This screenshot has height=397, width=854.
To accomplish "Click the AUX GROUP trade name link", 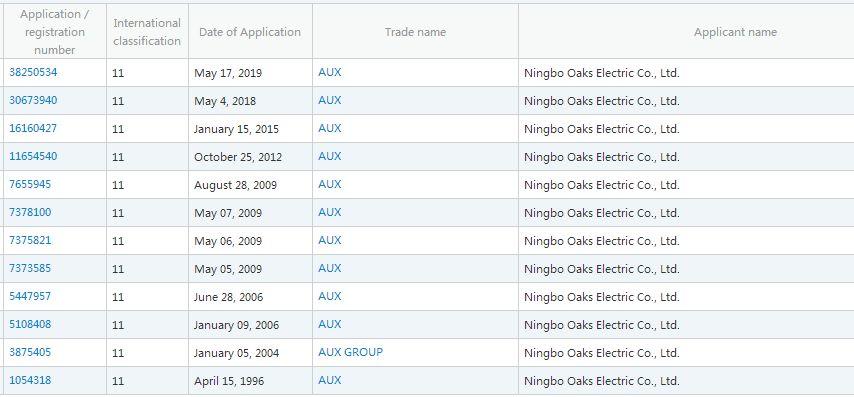I will [351, 352].
